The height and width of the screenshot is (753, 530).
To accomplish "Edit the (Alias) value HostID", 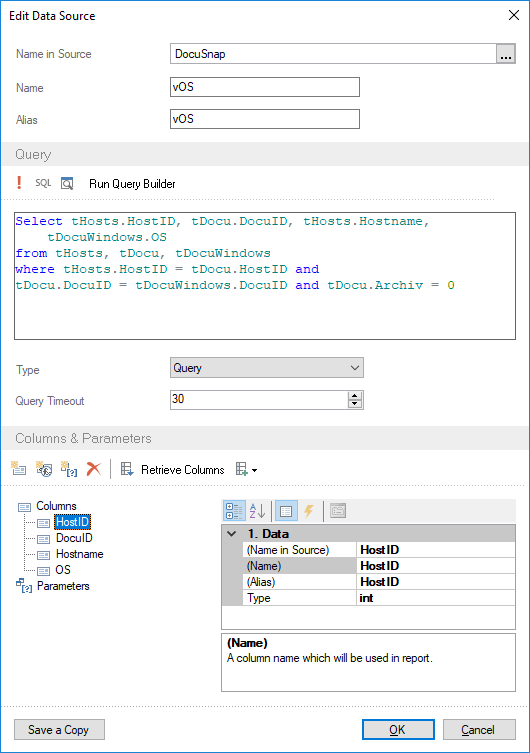I will click(436, 582).
